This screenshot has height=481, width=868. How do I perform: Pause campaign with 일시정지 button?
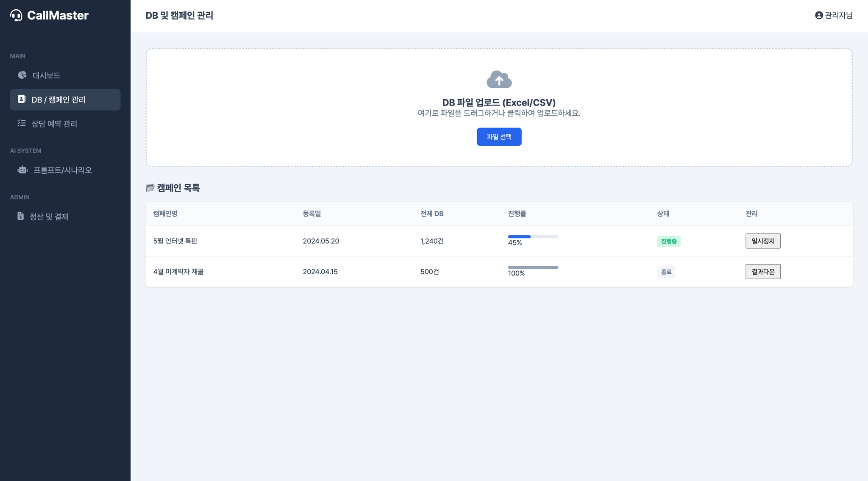[762, 241]
